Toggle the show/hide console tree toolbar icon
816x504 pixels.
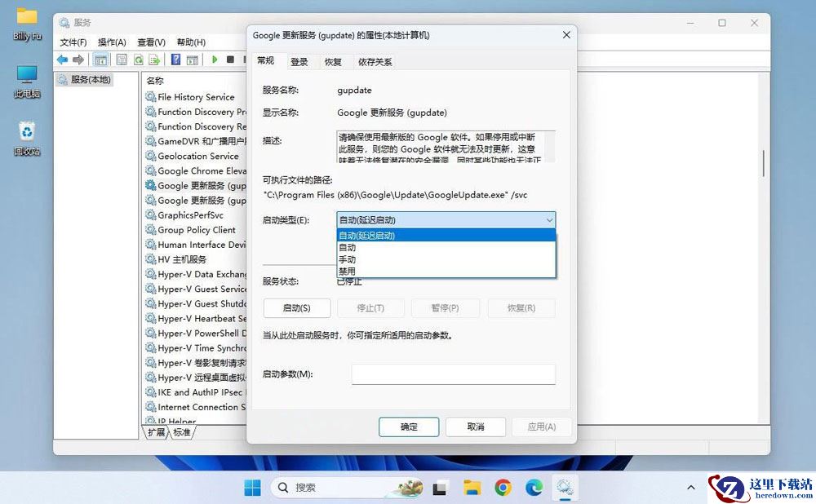point(100,60)
